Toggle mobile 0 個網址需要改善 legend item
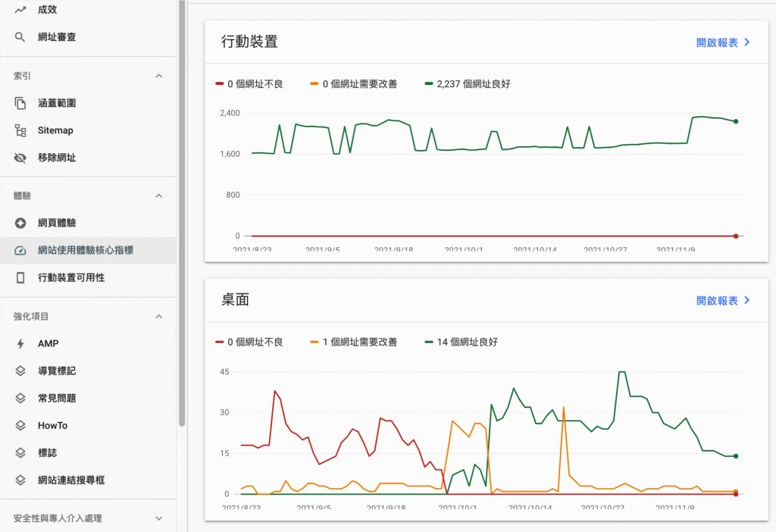 pyautogui.click(x=353, y=84)
